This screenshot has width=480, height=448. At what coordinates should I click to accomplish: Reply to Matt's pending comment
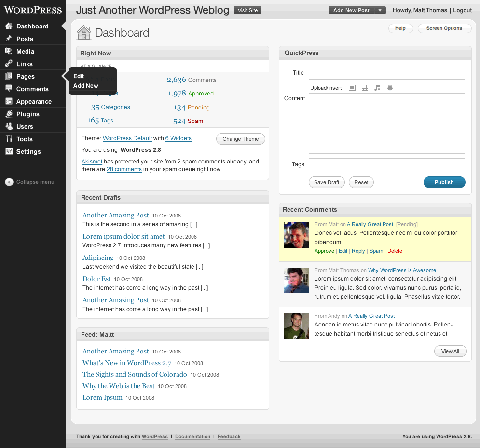click(x=358, y=251)
